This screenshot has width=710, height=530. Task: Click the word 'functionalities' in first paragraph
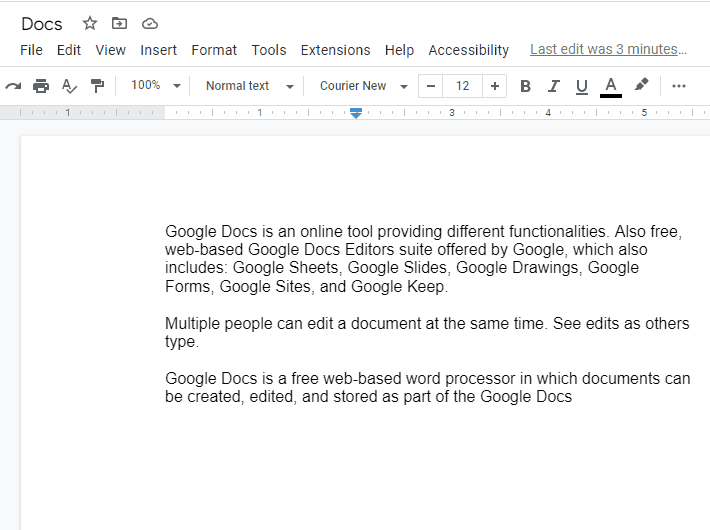point(557,231)
